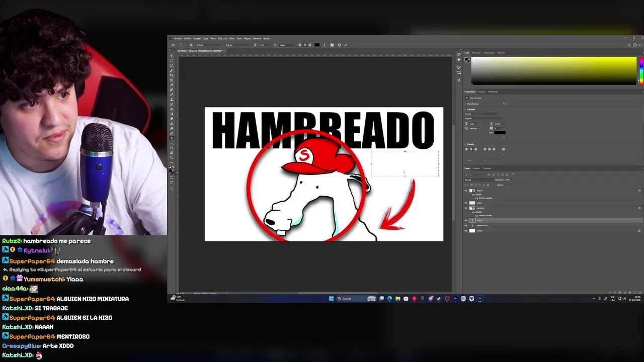The image size is (644, 362).
Task: Align text right in options bar
Action: point(310,45)
